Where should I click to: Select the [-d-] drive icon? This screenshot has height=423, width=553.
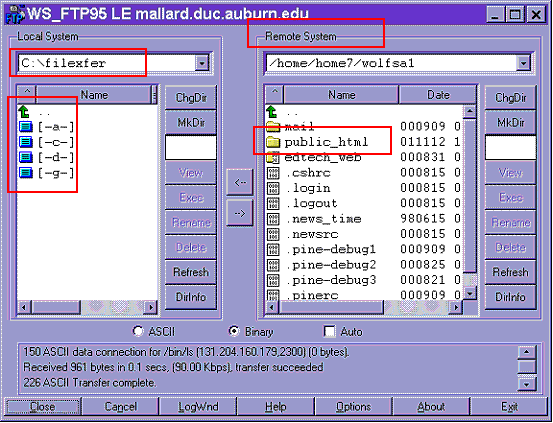pos(25,157)
